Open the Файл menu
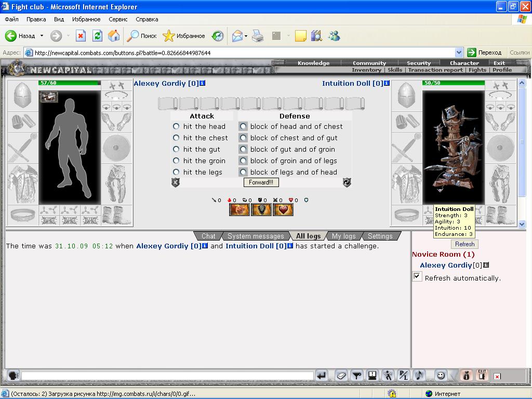The height and width of the screenshot is (399, 532). tap(11, 19)
